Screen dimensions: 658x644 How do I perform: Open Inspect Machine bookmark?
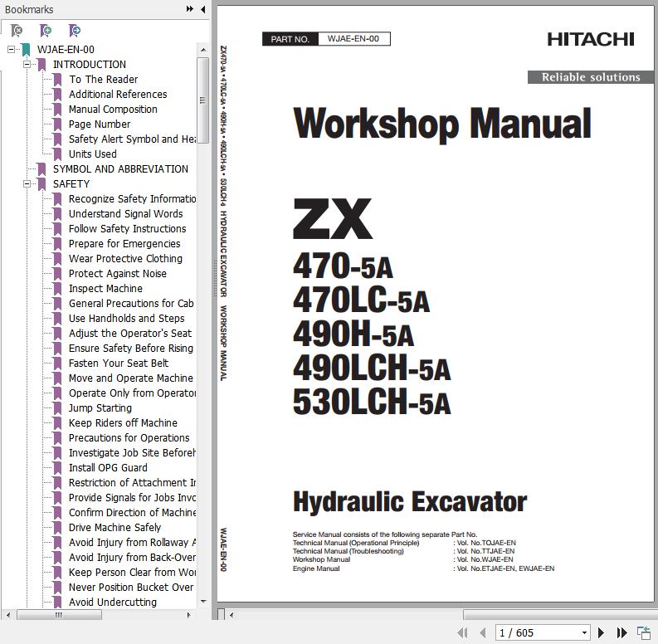(105, 289)
